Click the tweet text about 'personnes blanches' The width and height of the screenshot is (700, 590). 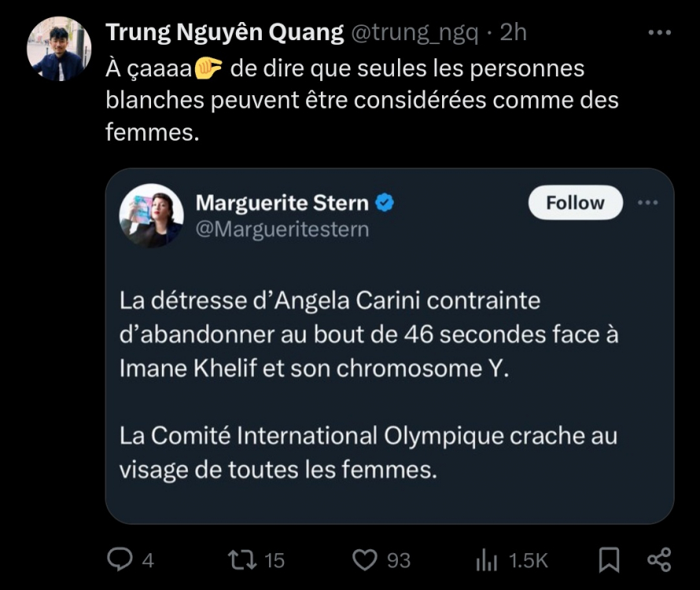[362, 101]
